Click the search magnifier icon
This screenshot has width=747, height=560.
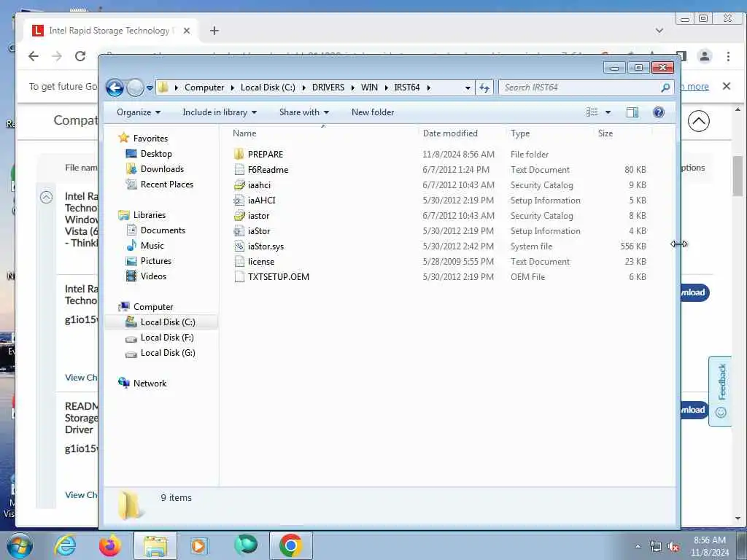(x=665, y=87)
